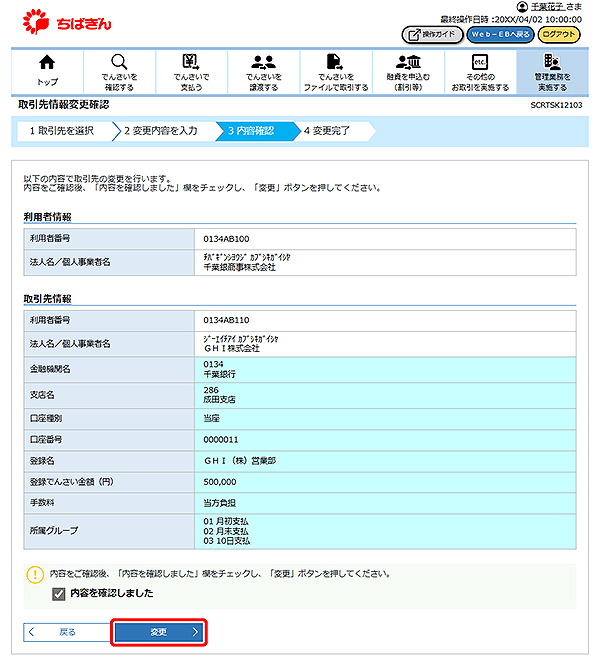Click the yellow exclamation notice icon
Image resolution: width=600 pixels, height=666 pixels.
pyautogui.click(x=35, y=575)
